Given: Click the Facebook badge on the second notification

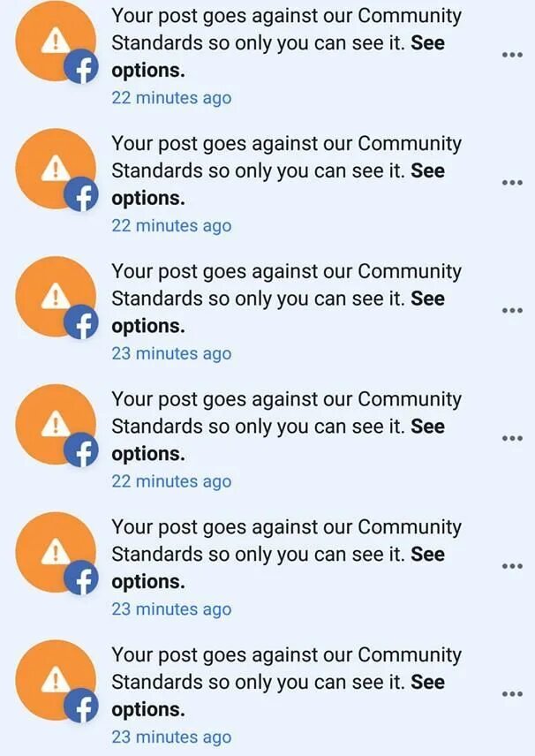Looking at the screenshot, I should (x=81, y=194).
